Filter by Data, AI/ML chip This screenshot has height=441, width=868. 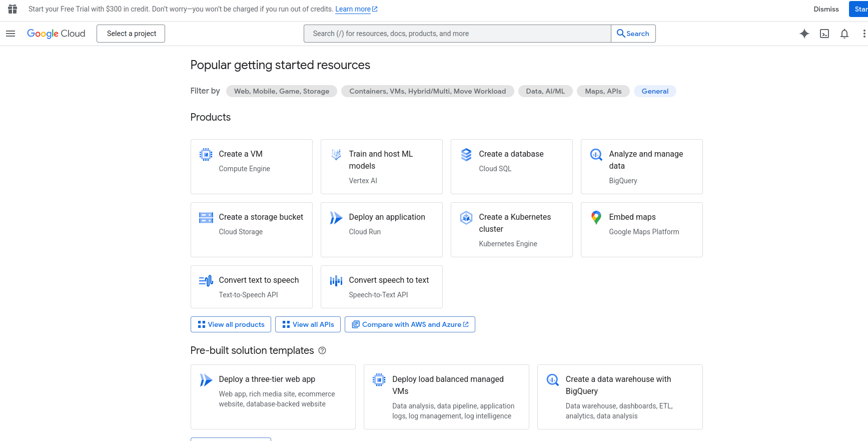tap(545, 91)
